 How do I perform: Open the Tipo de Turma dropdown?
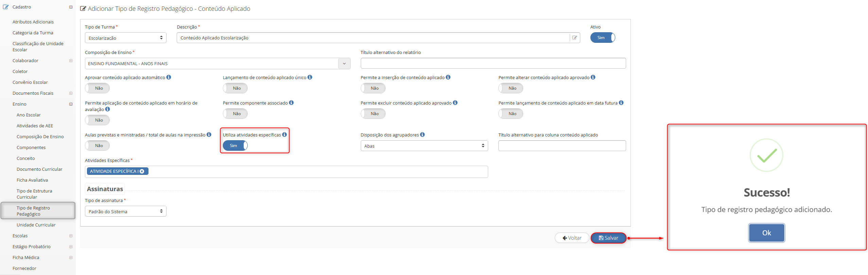(x=125, y=38)
